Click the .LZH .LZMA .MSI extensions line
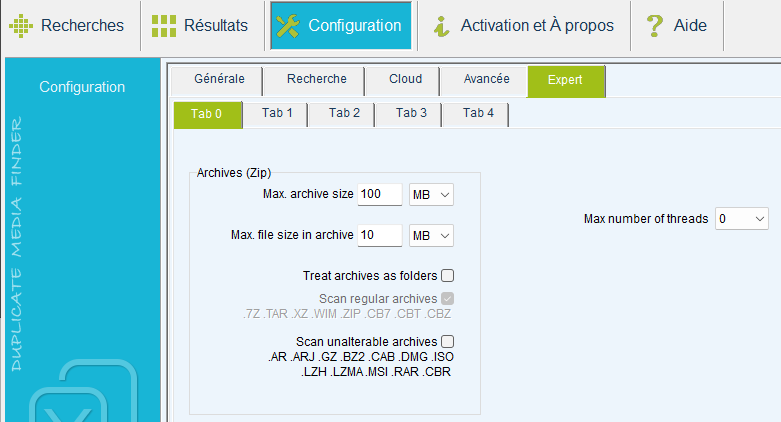This screenshot has height=422, width=781. pyautogui.click(x=376, y=372)
